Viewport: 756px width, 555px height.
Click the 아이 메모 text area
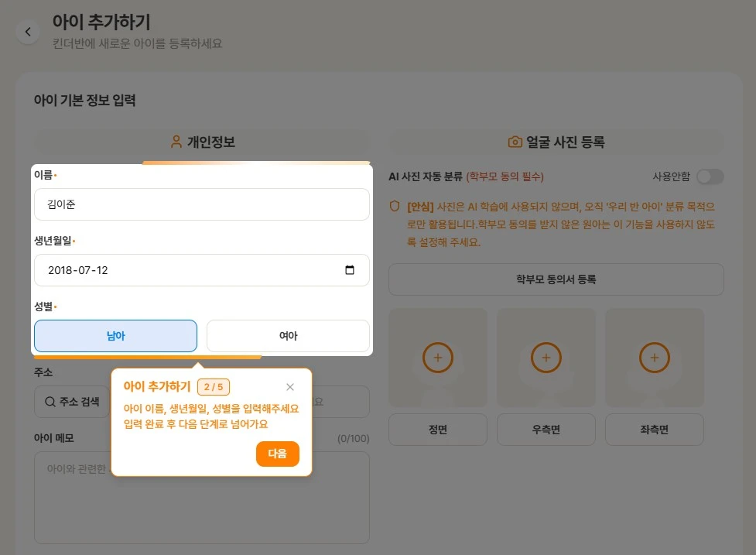pos(202,498)
